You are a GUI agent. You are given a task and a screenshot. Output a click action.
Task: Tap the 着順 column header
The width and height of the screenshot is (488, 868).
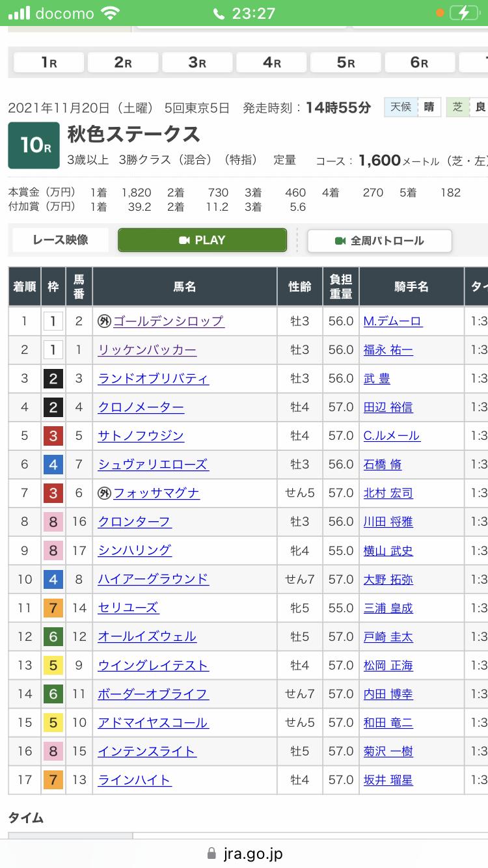[x=25, y=287]
